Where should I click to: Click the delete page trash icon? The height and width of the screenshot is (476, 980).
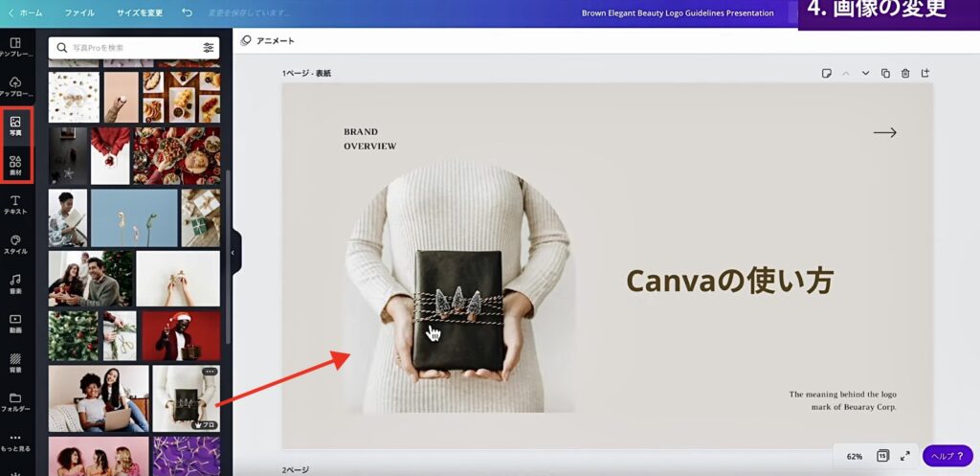pyautogui.click(x=905, y=73)
